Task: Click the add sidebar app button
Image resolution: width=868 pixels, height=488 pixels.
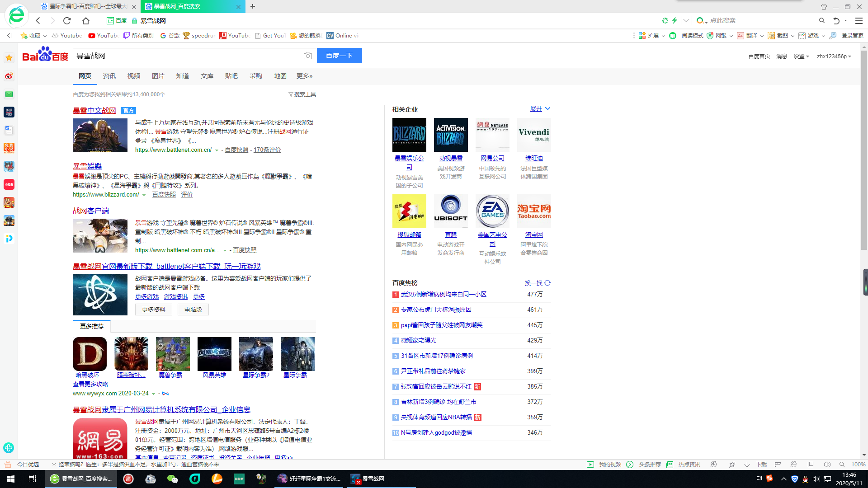Action: 9,448
